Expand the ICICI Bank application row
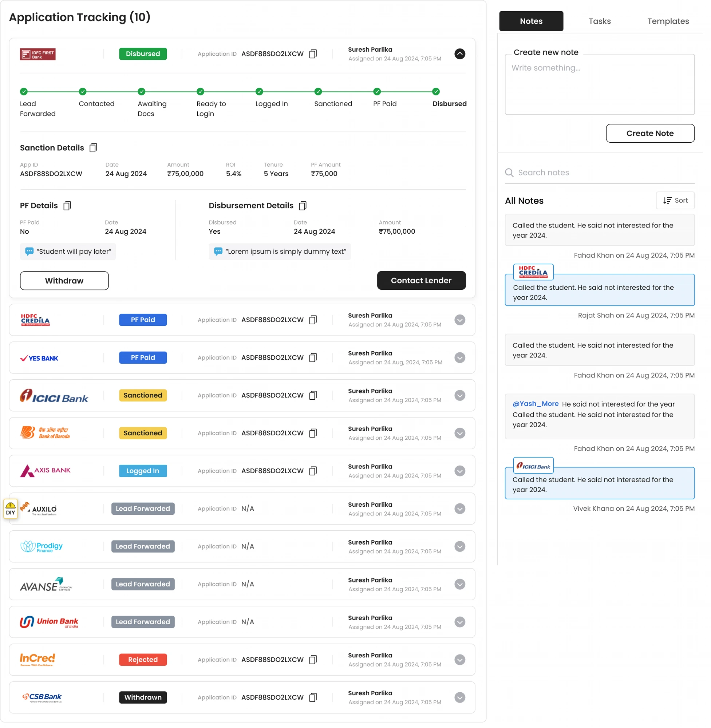 click(x=460, y=395)
